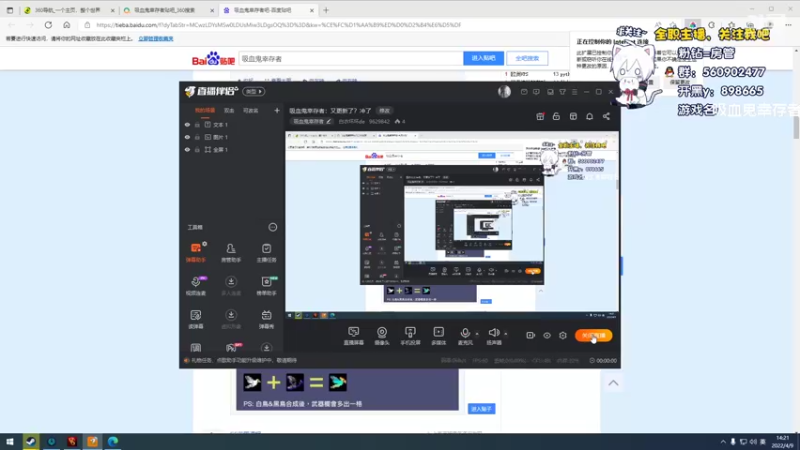Screen dimensions: 800x450
Task: Click the toolbox circular more button
Action: tap(273, 227)
